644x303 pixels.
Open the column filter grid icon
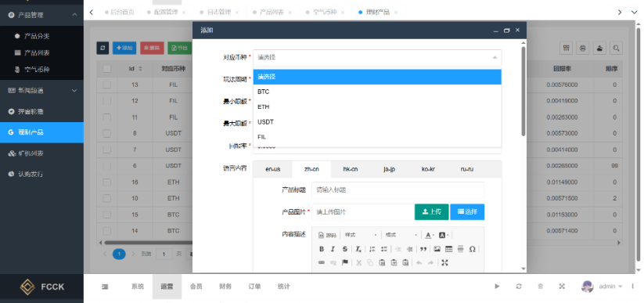pos(566,48)
